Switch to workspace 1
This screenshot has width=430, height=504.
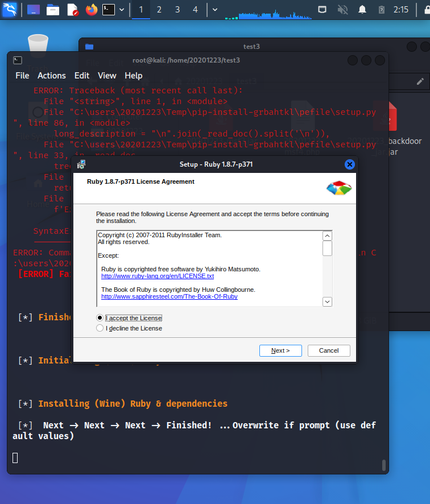pos(140,10)
